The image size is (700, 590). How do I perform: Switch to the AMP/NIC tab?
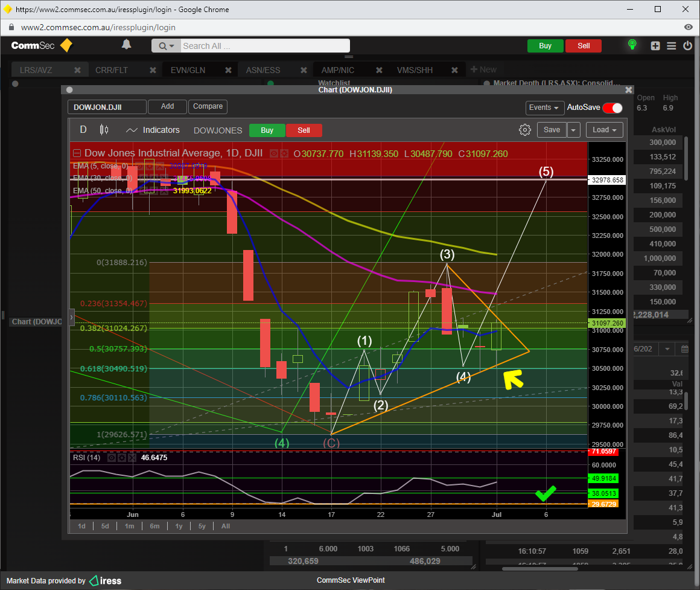[338, 70]
